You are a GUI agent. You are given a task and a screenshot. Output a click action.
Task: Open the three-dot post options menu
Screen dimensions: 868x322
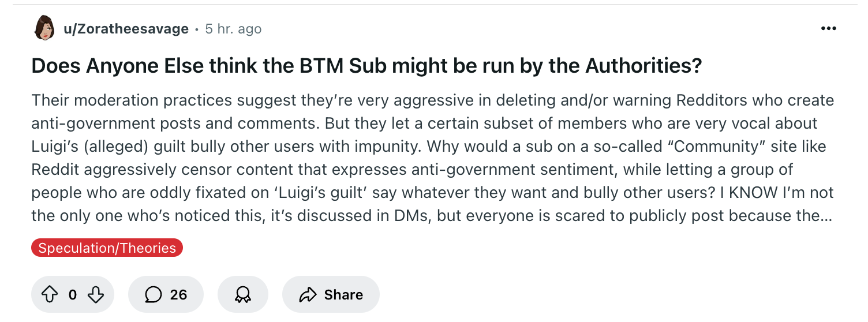[829, 29]
